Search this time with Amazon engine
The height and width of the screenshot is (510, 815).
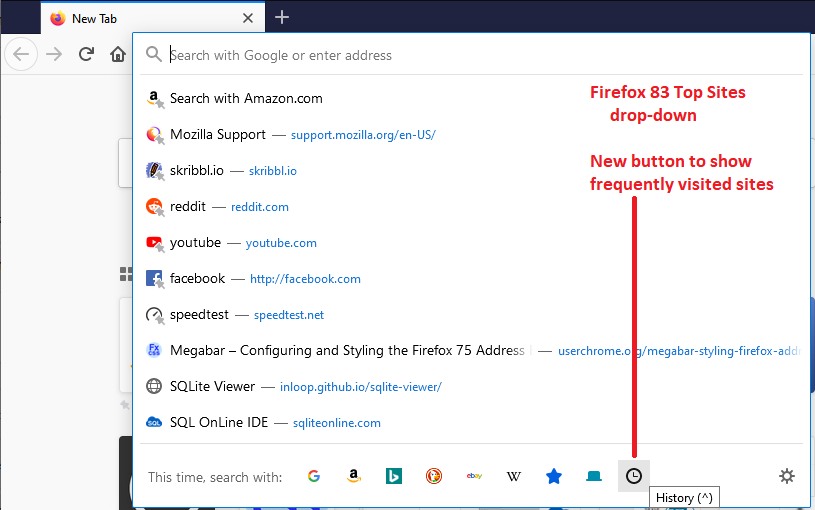pyautogui.click(x=353, y=476)
